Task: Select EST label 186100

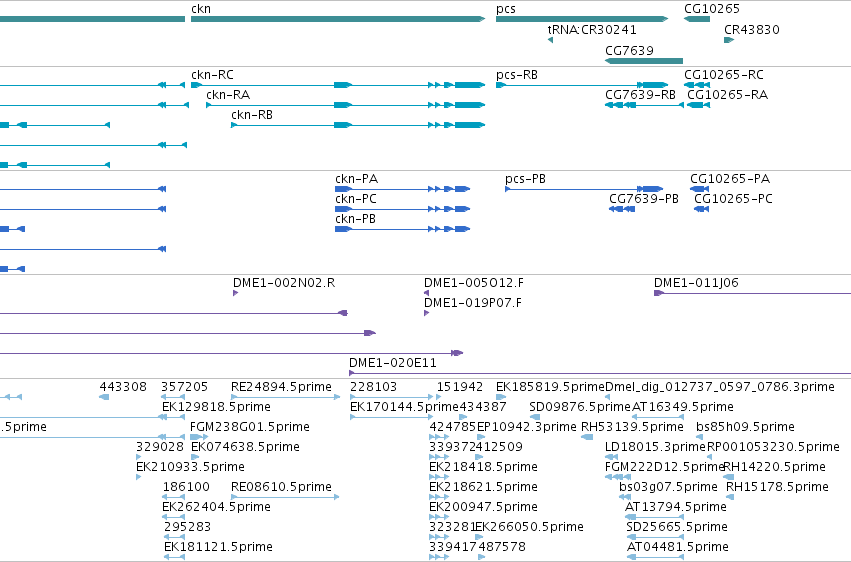Action: [186, 488]
